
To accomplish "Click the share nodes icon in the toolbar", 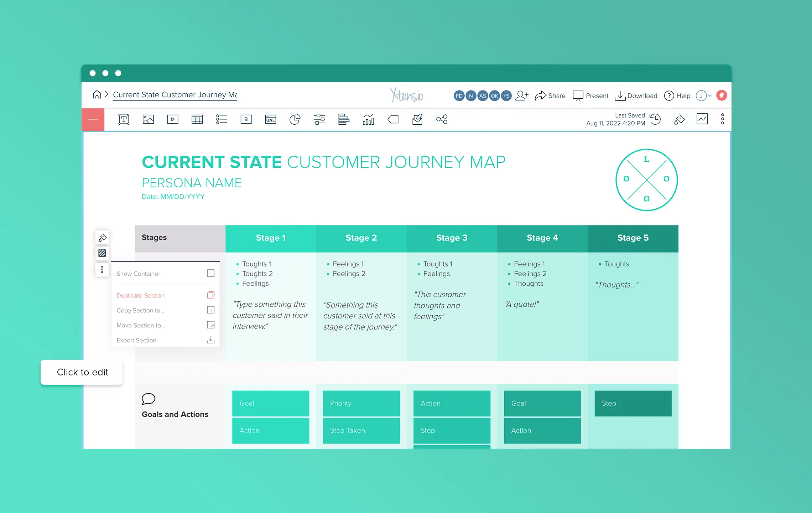I will point(442,119).
